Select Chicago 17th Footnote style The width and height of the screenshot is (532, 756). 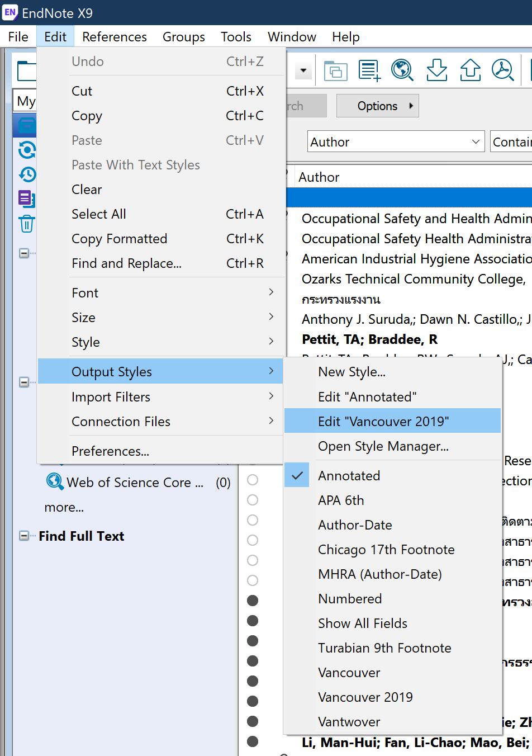point(392,550)
